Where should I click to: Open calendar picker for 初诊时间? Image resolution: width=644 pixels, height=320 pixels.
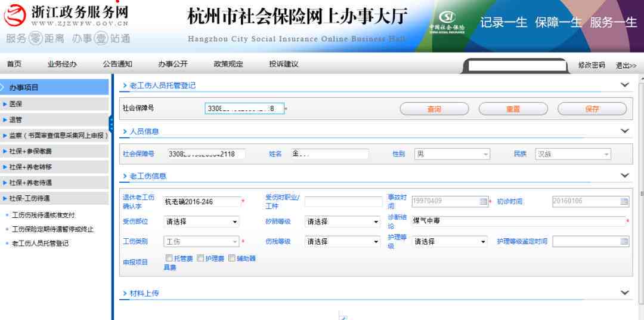624,202
